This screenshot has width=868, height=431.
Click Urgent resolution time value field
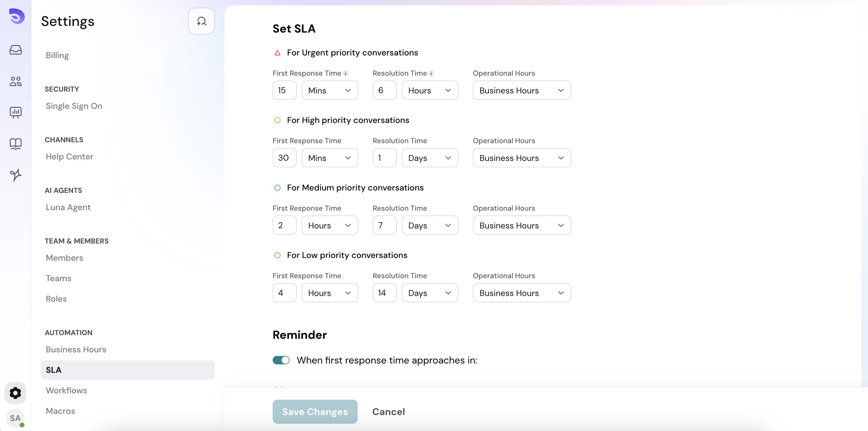click(384, 90)
